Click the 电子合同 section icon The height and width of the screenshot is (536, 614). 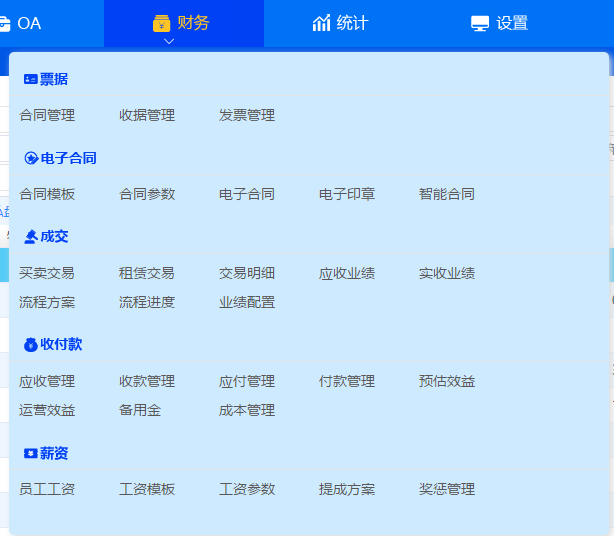[30, 158]
